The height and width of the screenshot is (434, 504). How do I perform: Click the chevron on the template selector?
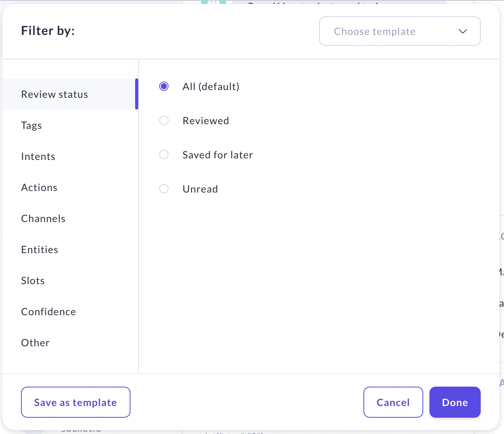click(x=462, y=31)
